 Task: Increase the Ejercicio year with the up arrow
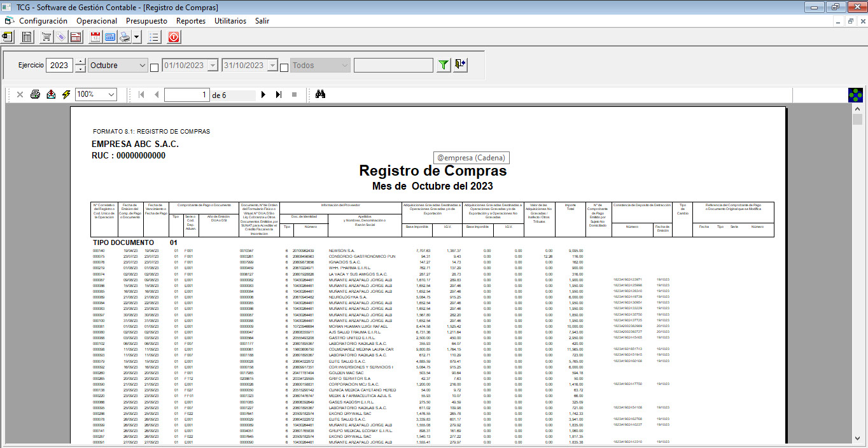click(x=80, y=62)
